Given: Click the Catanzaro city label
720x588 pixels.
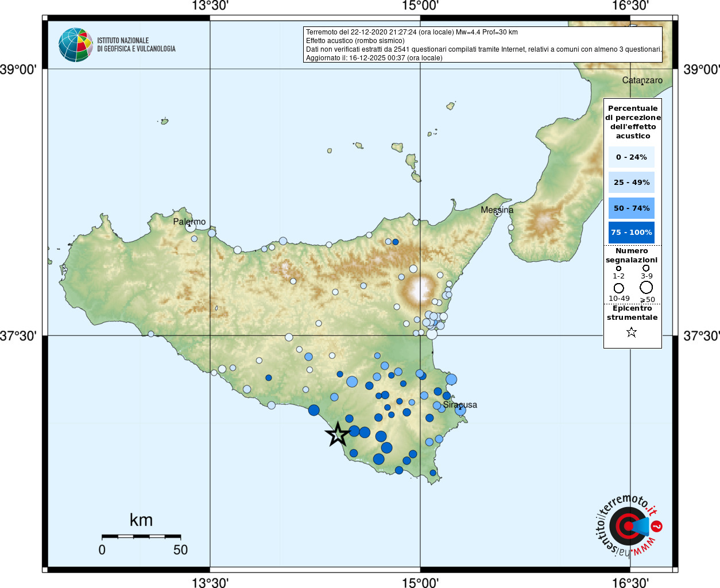Looking at the screenshot, I should pos(642,80).
